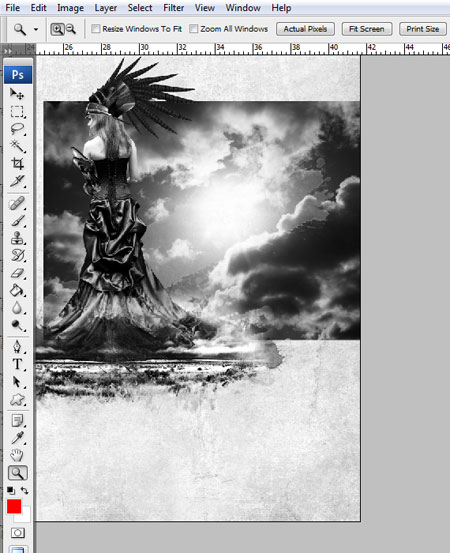The width and height of the screenshot is (450, 553).
Task: Select the Hand tool
Action: pyautogui.click(x=17, y=455)
